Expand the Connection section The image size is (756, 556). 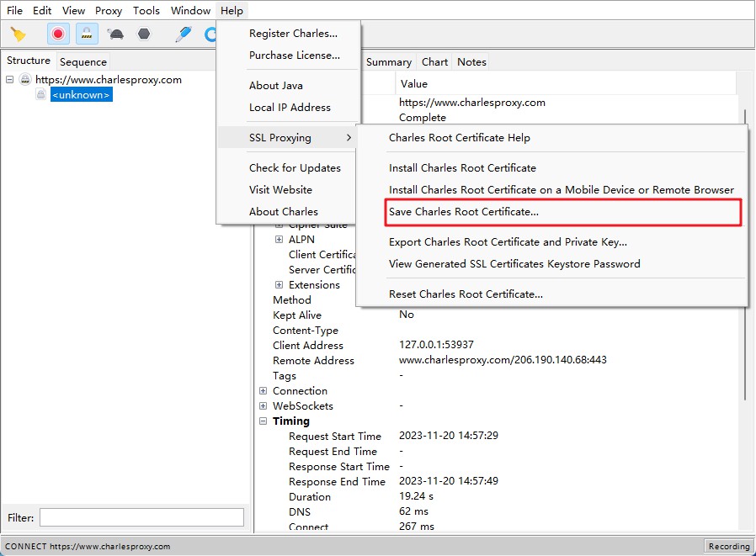tap(263, 391)
